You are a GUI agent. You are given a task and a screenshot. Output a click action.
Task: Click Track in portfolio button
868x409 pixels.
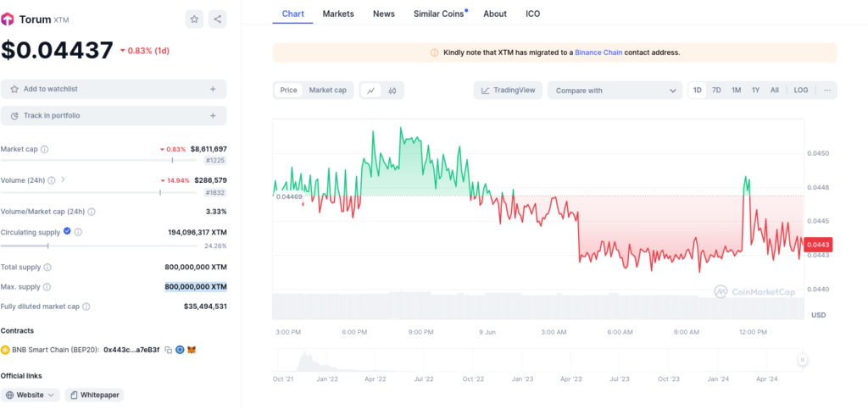tap(114, 115)
